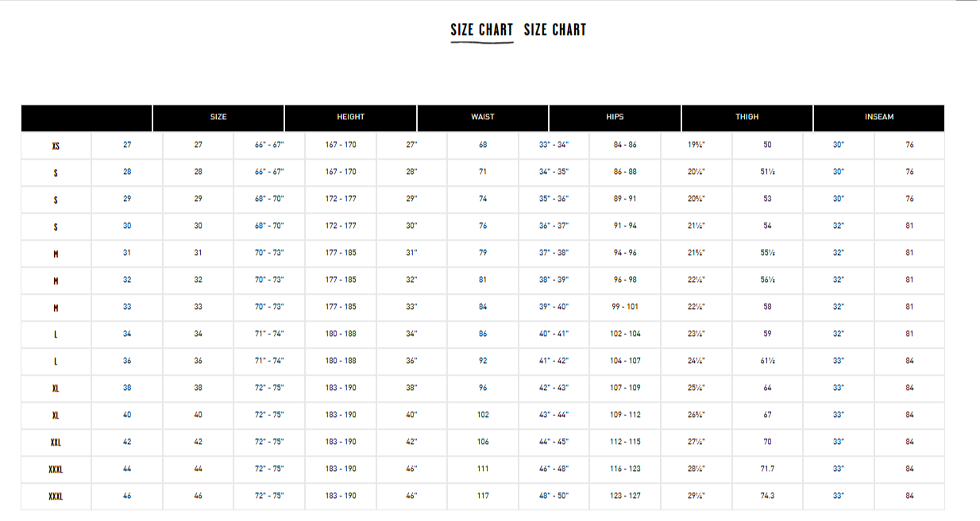The image size is (980, 521).
Task: Select the XXL row label
Action: pos(56,442)
